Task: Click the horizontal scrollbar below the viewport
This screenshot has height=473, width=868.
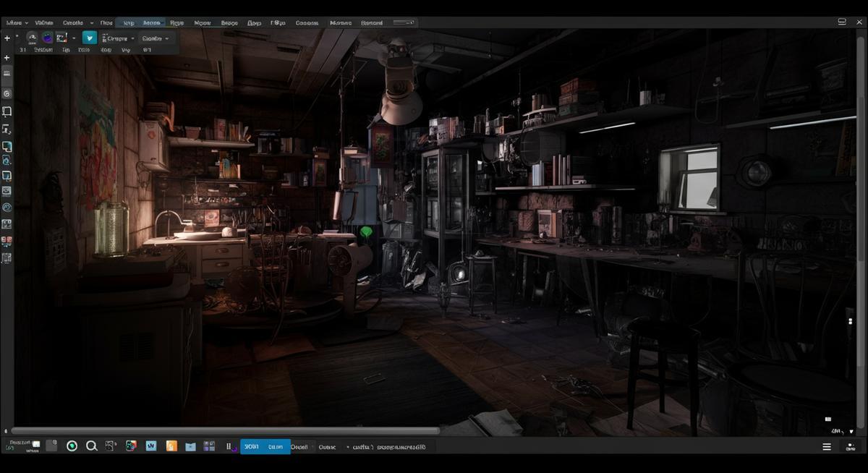Action: coord(224,431)
